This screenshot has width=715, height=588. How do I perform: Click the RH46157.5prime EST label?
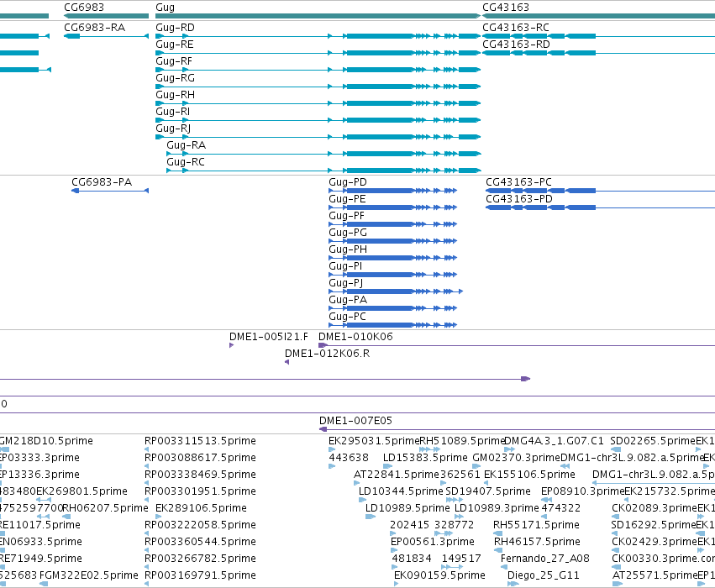[x=537, y=542]
